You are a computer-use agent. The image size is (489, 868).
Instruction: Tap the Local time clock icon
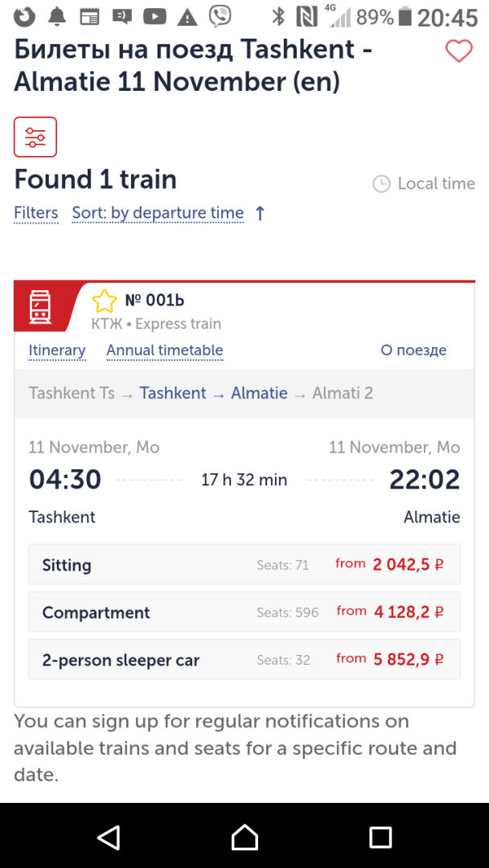(x=381, y=184)
